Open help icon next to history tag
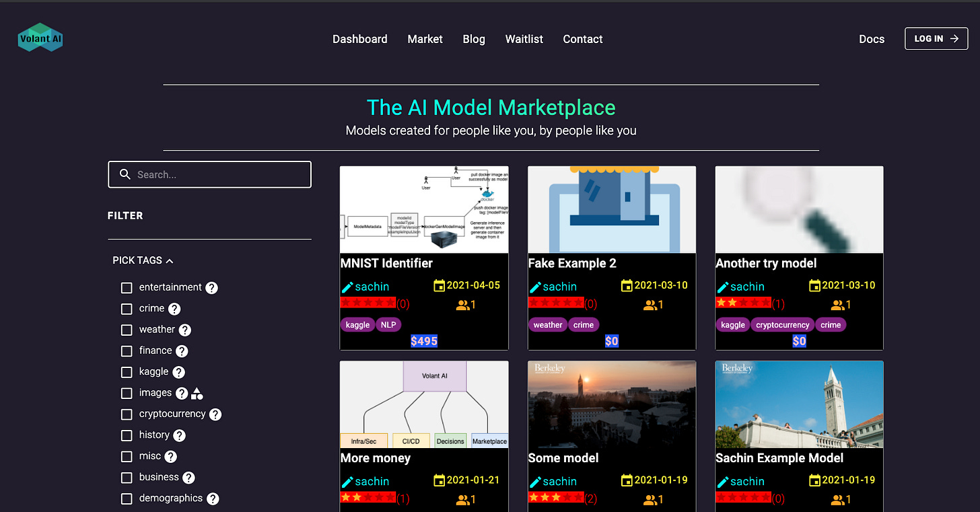This screenshot has width=980, height=512. pos(179,435)
